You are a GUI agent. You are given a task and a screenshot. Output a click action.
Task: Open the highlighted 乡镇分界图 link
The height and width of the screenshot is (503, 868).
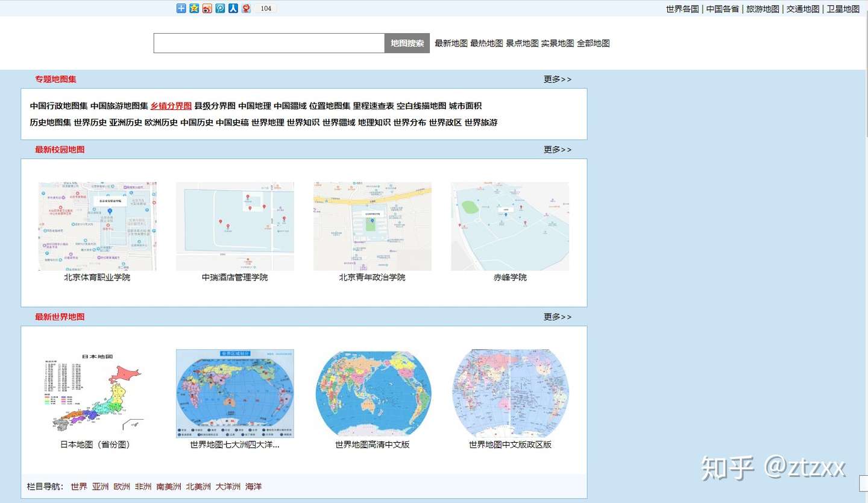[x=171, y=106]
